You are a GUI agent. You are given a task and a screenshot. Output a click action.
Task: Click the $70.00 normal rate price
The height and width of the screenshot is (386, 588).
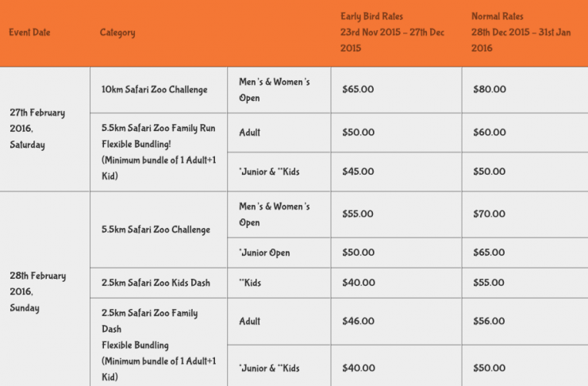[489, 214]
